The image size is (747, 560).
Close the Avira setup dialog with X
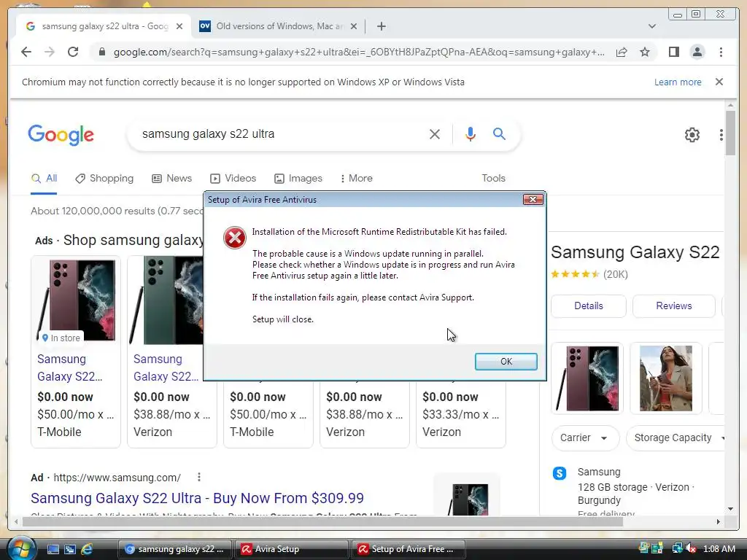(x=533, y=200)
